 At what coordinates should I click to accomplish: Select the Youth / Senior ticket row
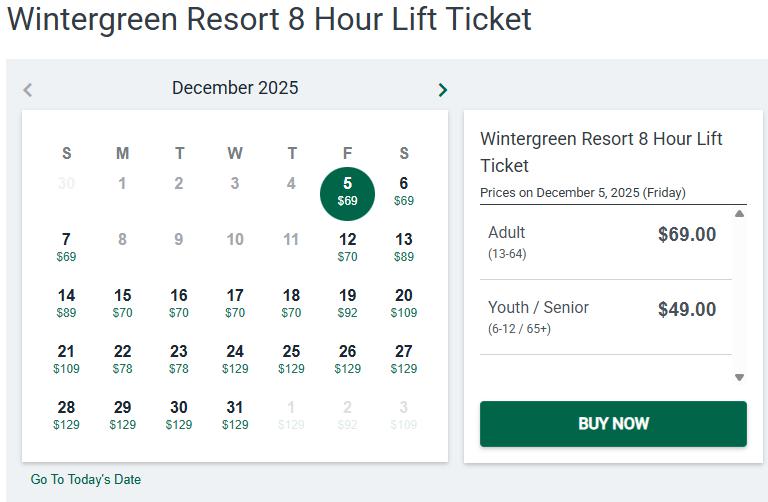tap(605, 317)
